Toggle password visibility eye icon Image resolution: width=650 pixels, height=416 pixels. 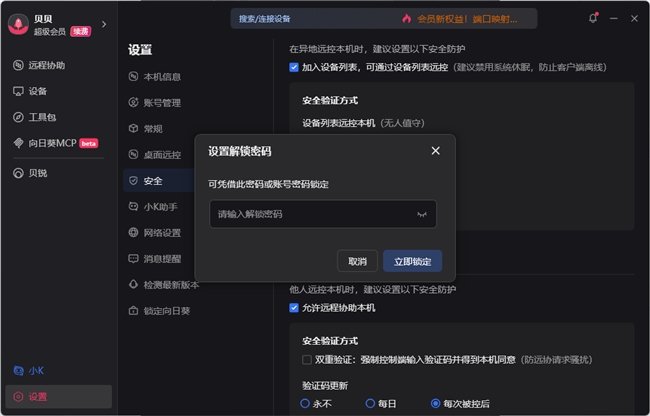(x=422, y=214)
